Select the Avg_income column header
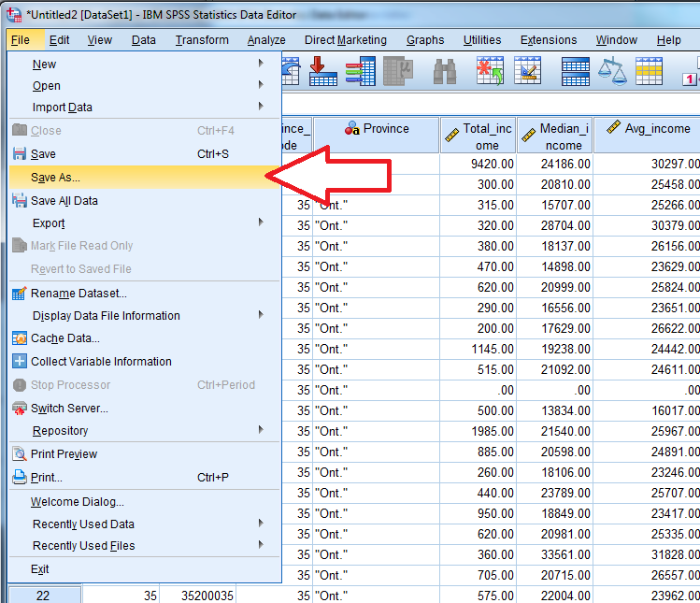 tap(648, 136)
